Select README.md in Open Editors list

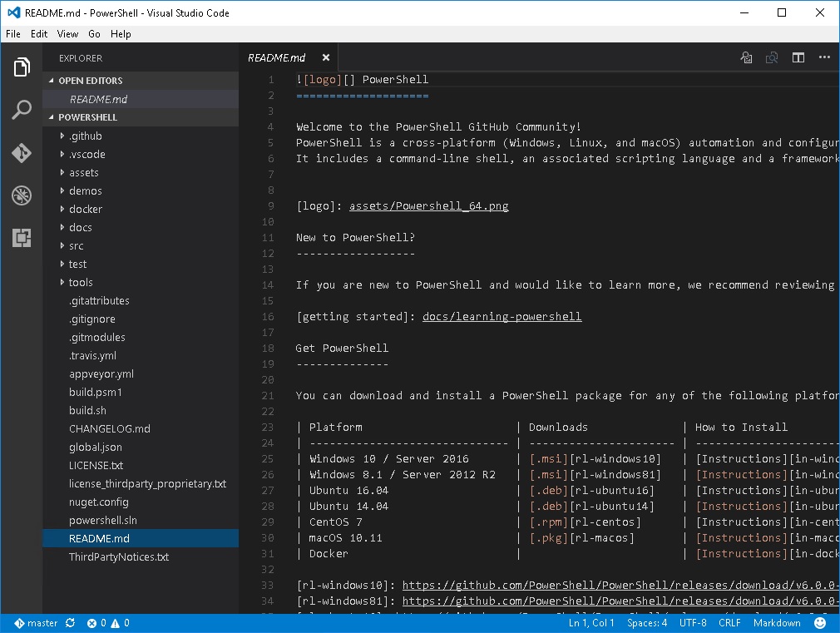click(141, 99)
